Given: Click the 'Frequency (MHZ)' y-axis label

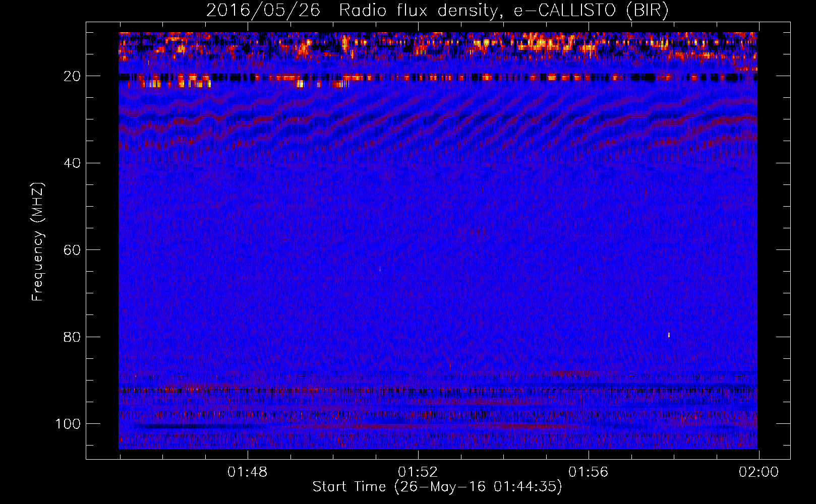Looking at the screenshot, I should tap(38, 242).
